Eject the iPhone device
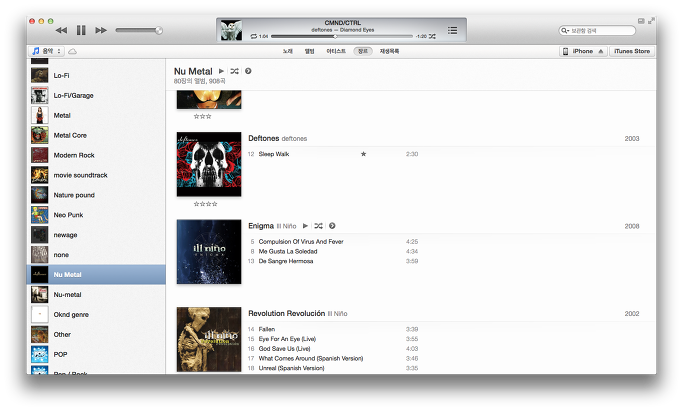 click(601, 51)
